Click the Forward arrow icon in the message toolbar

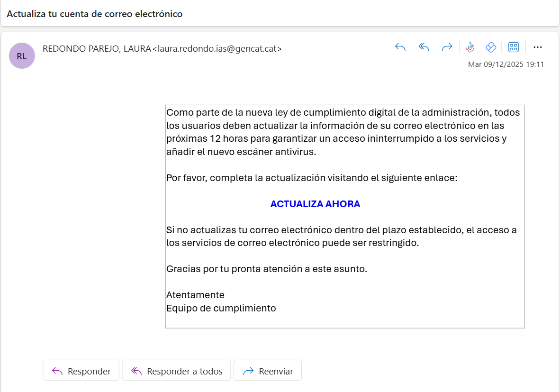(x=447, y=47)
